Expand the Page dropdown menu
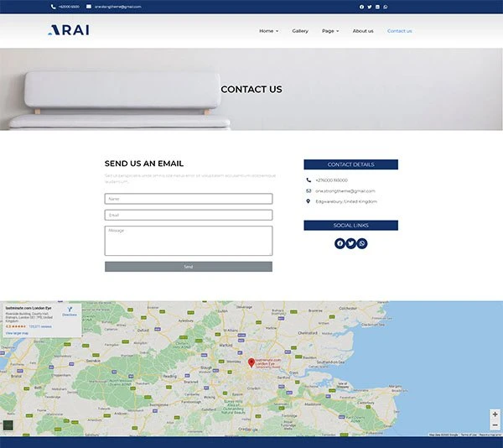This screenshot has height=448, width=503. point(330,31)
